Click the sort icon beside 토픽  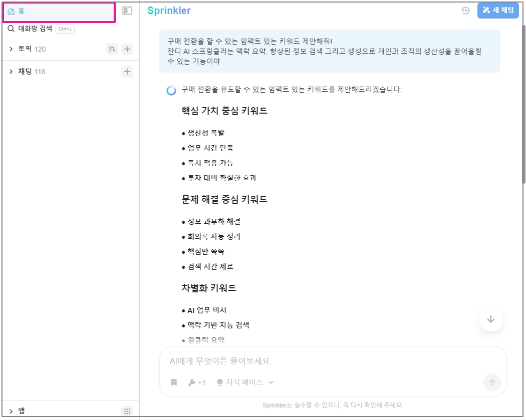point(112,49)
